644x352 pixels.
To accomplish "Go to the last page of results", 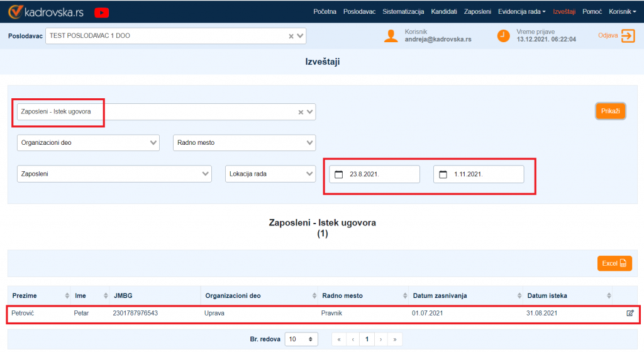I will point(395,339).
